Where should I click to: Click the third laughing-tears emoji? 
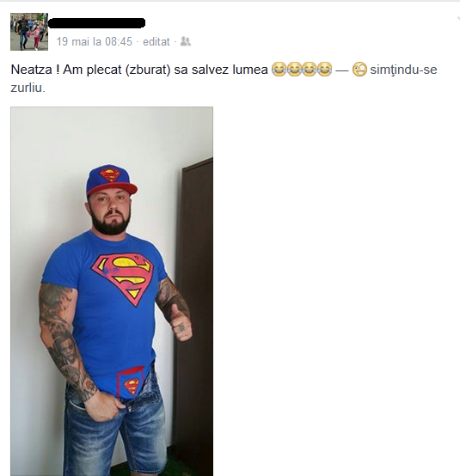tap(309, 69)
